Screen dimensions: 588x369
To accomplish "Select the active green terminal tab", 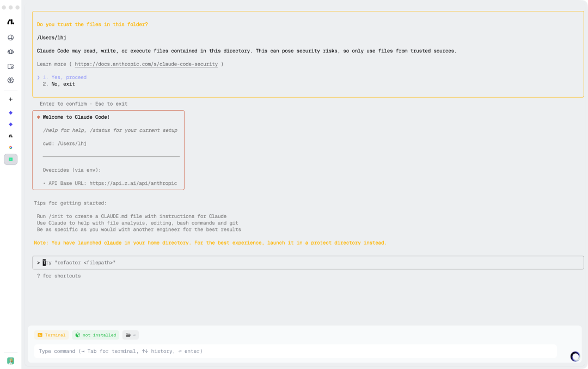I will click(x=10, y=159).
